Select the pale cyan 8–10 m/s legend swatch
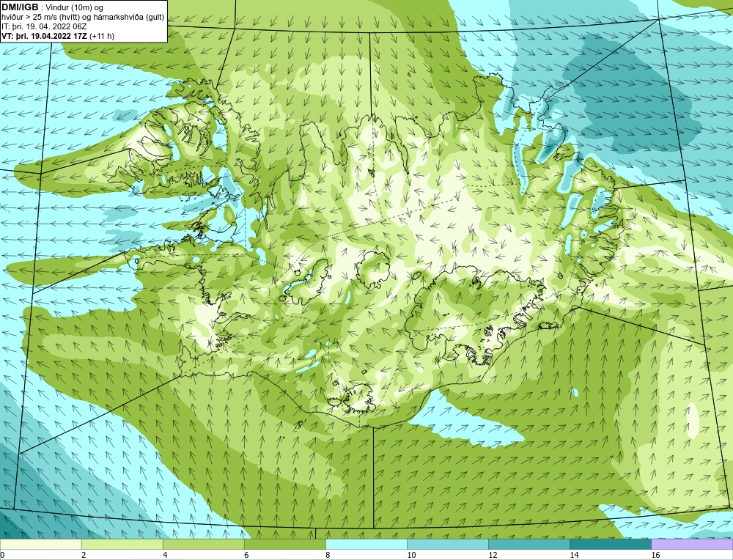733x560 pixels. click(x=366, y=544)
